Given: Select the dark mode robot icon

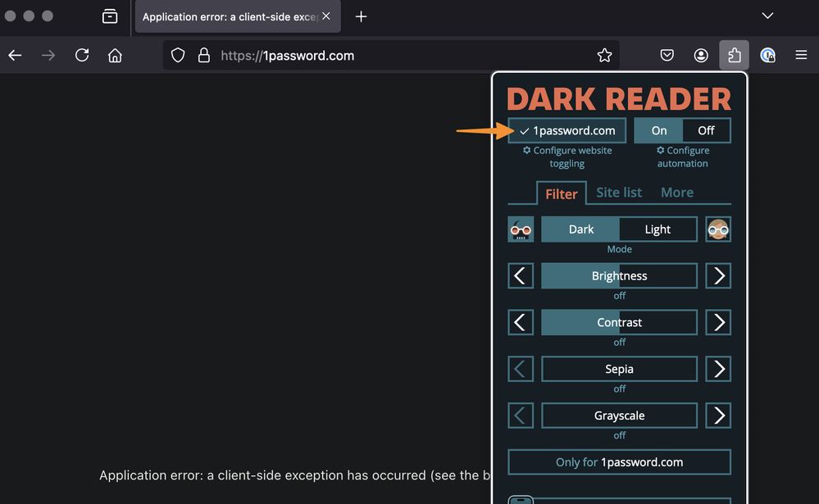Looking at the screenshot, I should (x=521, y=229).
